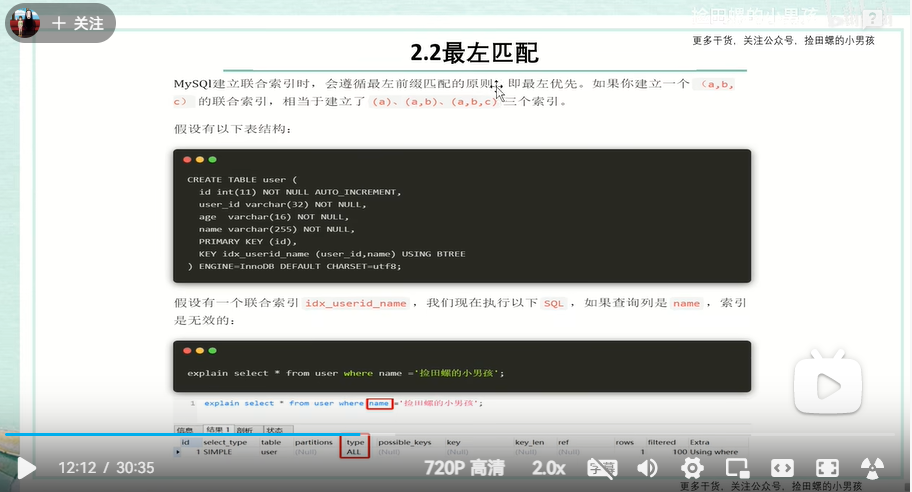Click the question-mark feedback icon

pyautogui.click(x=873, y=19)
